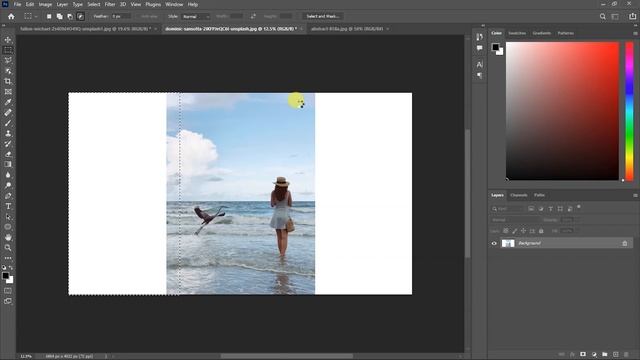
Task: Select the Zoom tool
Action: (8, 248)
